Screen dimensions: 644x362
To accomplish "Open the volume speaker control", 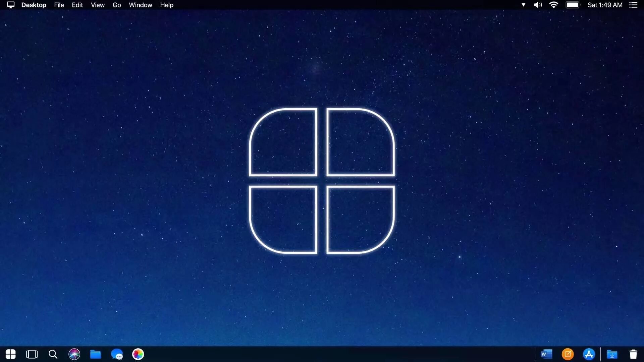I will pyautogui.click(x=538, y=5).
